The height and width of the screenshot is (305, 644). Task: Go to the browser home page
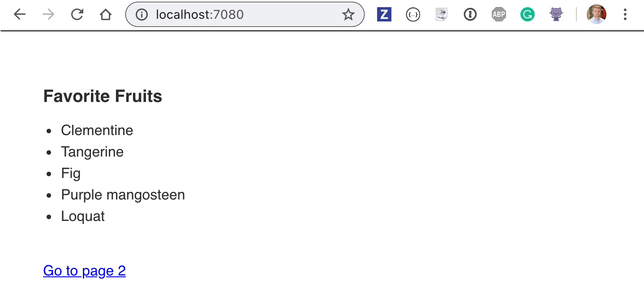(x=106, y=14)
